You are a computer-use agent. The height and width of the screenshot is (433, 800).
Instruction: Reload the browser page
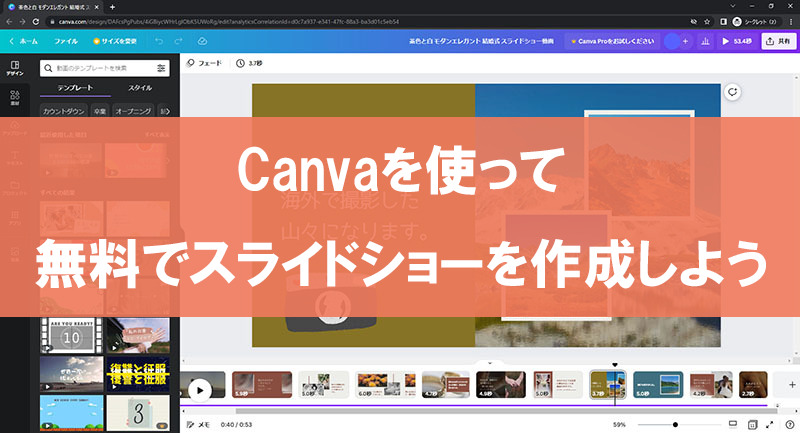coord(36,22)
